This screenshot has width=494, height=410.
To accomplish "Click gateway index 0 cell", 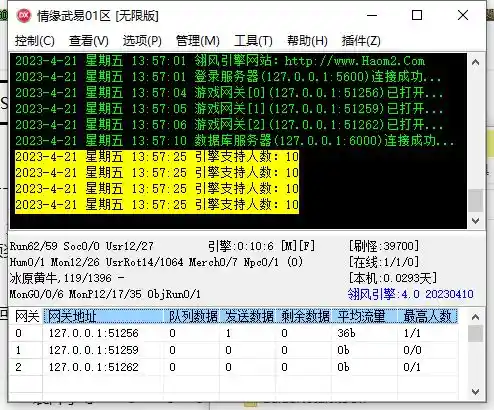I will (x=18, y=333).
